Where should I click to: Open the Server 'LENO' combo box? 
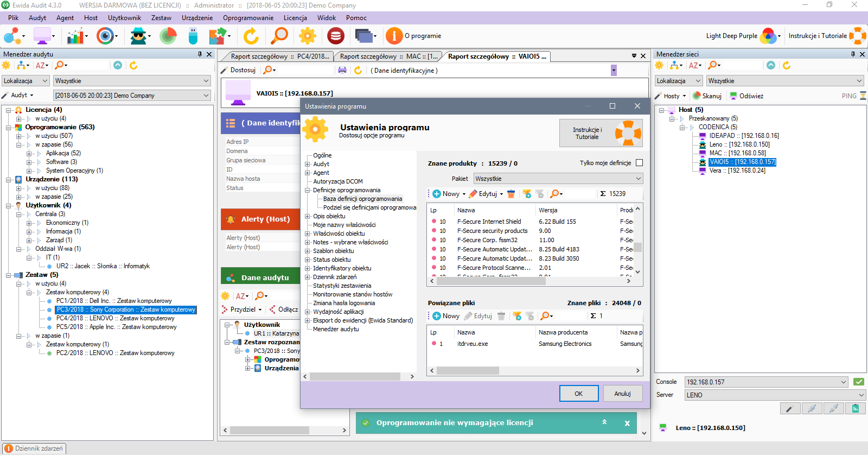click(775, 395)
